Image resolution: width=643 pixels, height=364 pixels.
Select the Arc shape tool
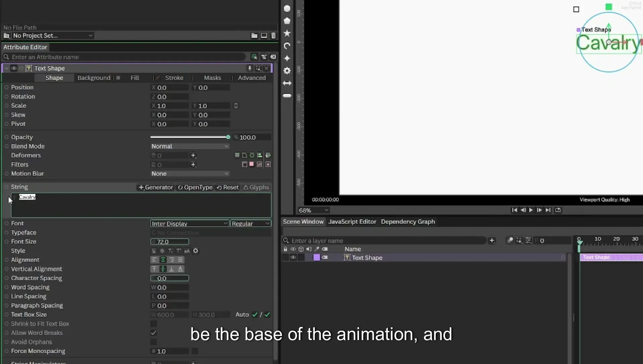[287, 46]
